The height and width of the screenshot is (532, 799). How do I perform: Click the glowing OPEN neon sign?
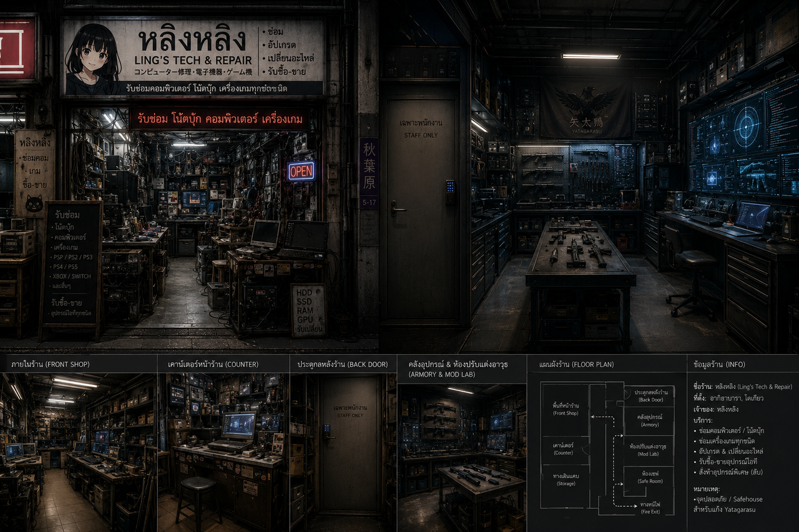(301, 171)
